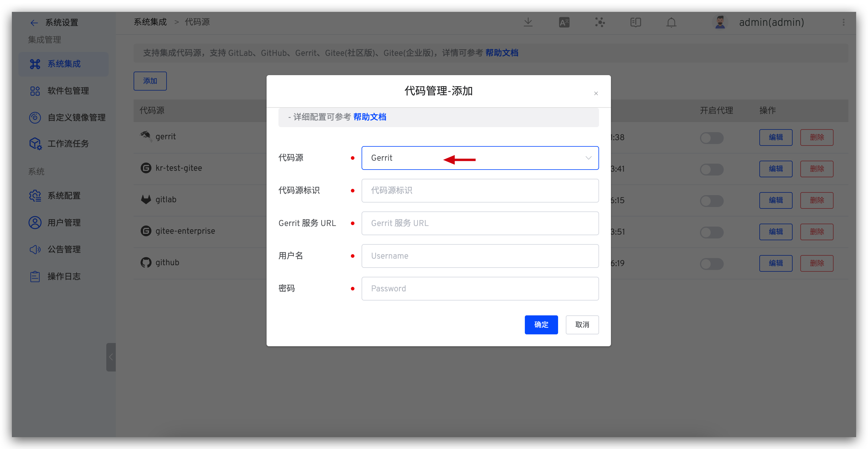This screenshot has height=449, width=868.
Task: Open the documentation book icon
Action: 636,22
